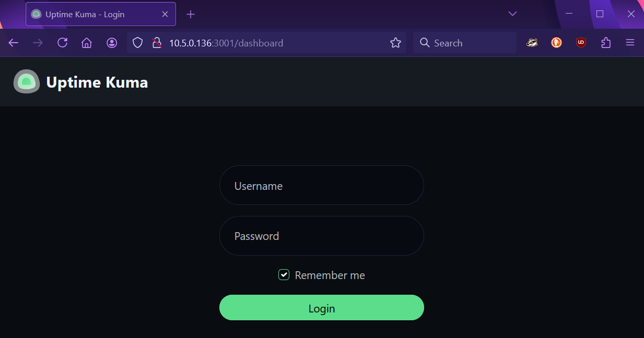The image size is (644, 338).
Task: Open the Extensions puzzle piece icon
Action: [x=606, y=43]
